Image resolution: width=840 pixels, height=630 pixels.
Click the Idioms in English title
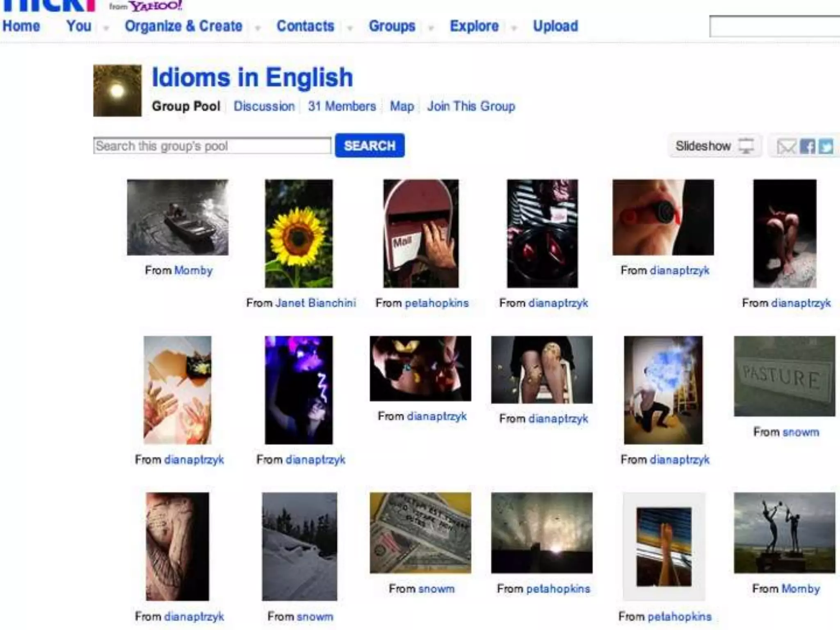point(252,78)
